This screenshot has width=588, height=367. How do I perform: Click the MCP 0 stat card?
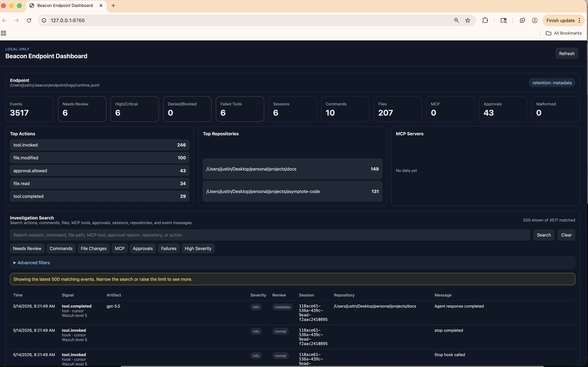(450, 109)
